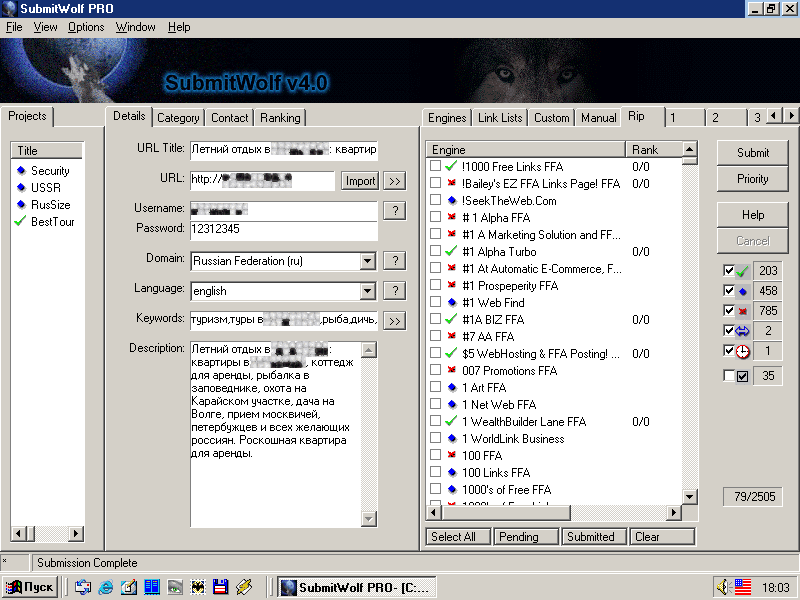The image size is (800, 600).
Task: Open the Domain dropdown list
Action: 367,261
